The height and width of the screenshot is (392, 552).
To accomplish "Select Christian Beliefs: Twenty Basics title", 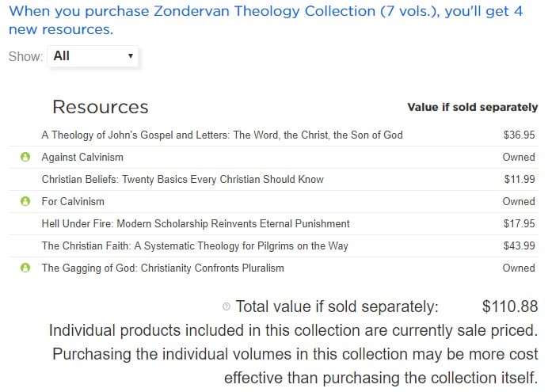I will pyautogui.click(x=182, y=179).
